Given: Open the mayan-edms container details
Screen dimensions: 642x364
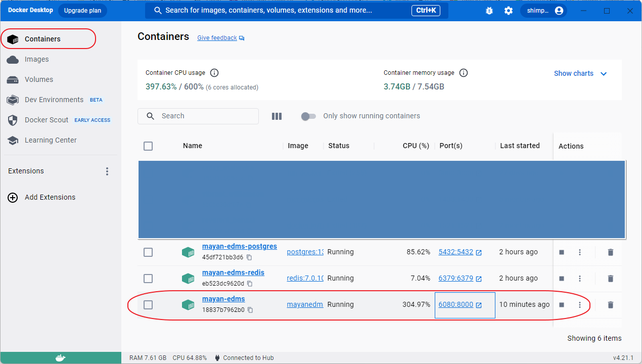Looking at the screenshot, I should (223, 299).
